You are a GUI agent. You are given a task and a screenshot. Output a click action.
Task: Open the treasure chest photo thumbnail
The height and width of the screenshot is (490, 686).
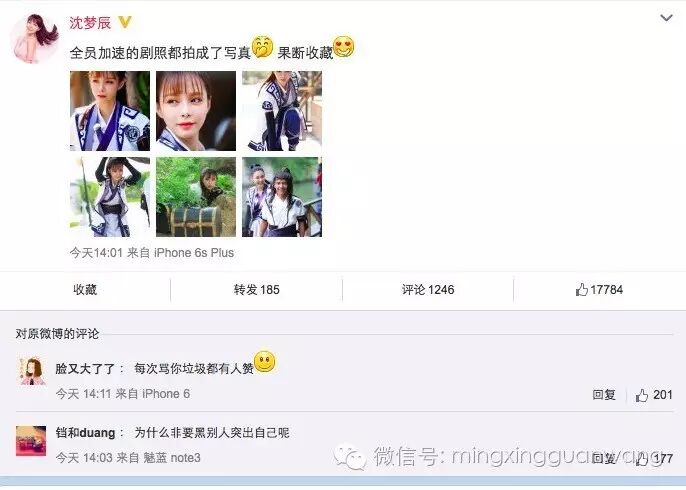(196, 197)
